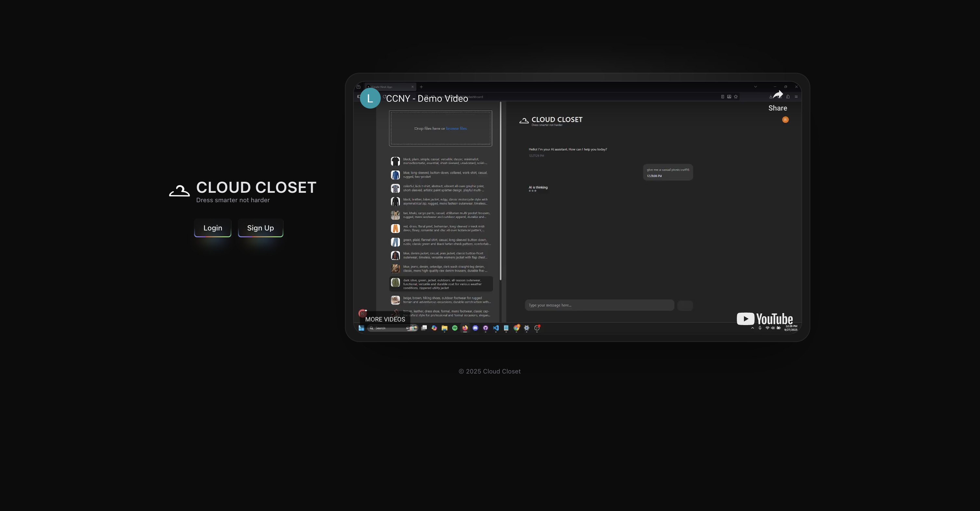Click the Login button
Image resolution: width=980 pixels, height=511 pixels.
212,228
